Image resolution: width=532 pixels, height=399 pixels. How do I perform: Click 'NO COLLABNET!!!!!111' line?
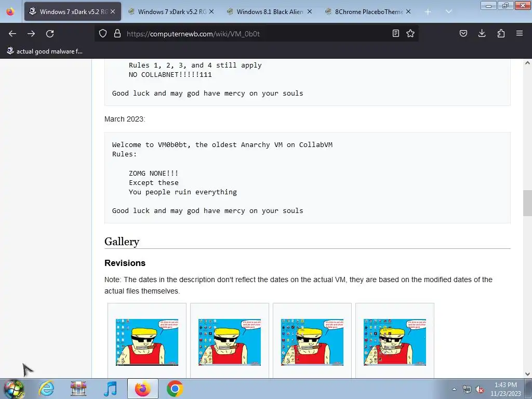170,75
